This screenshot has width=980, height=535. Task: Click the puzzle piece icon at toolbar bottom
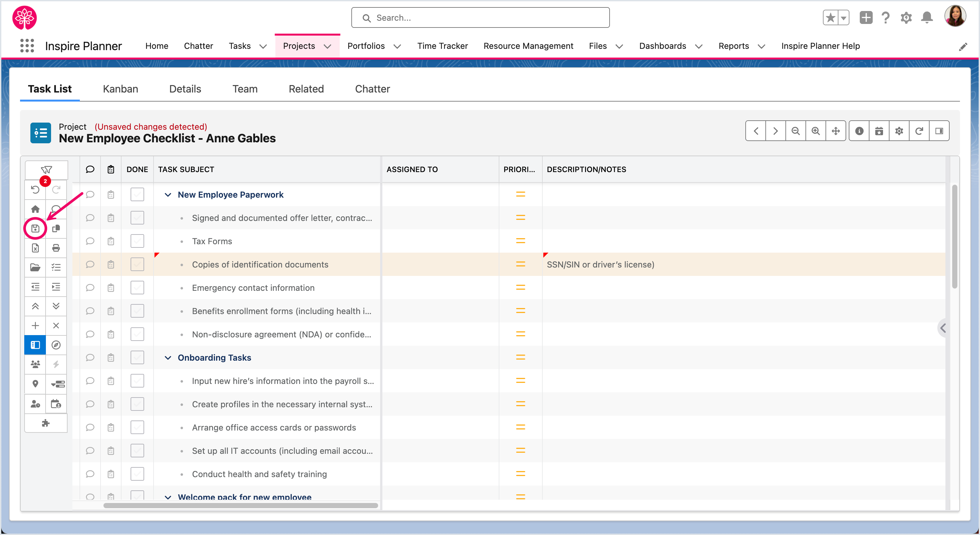[46, 423]
